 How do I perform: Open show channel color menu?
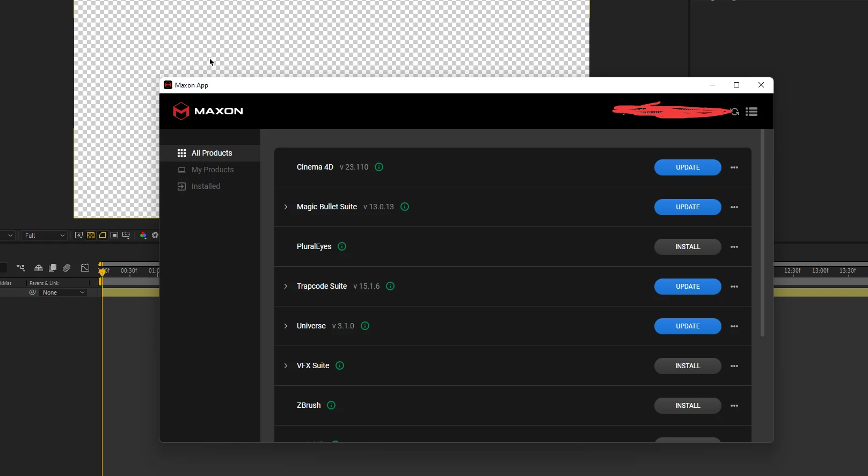click(x=143, y=235)
